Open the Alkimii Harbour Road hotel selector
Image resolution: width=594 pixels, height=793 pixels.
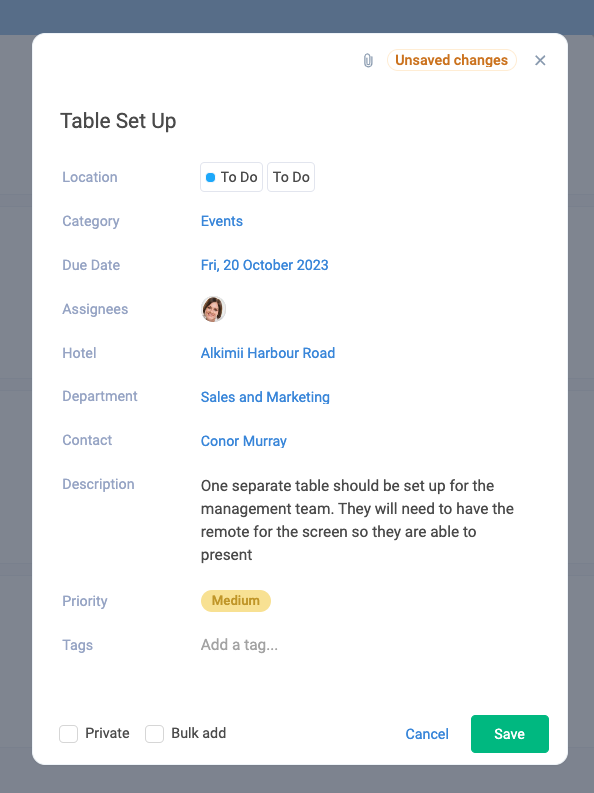coord(268,353)
